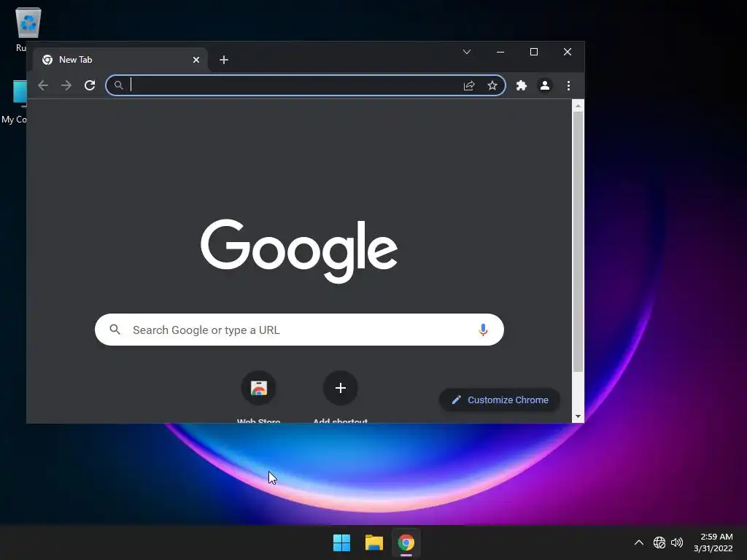Click the Google logo

pyautogui.click(x=299, y=251)
